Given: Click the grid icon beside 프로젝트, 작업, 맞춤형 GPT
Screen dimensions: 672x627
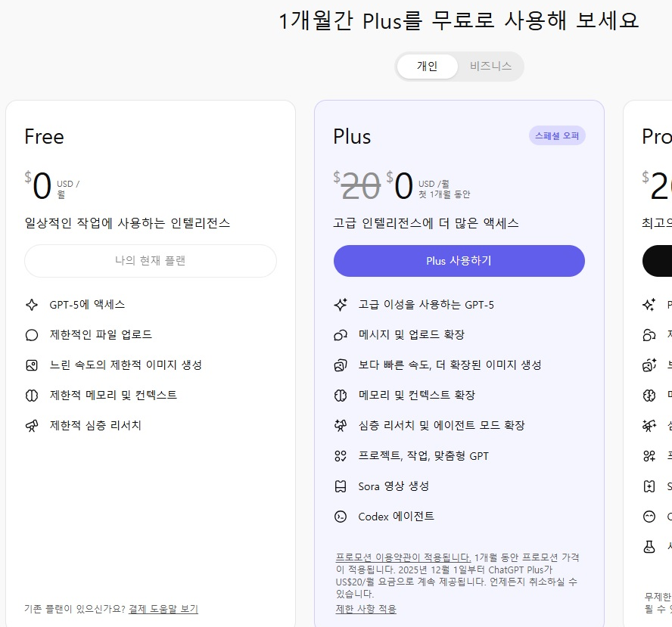Looking at the screenshot, I should click(341, 455).
